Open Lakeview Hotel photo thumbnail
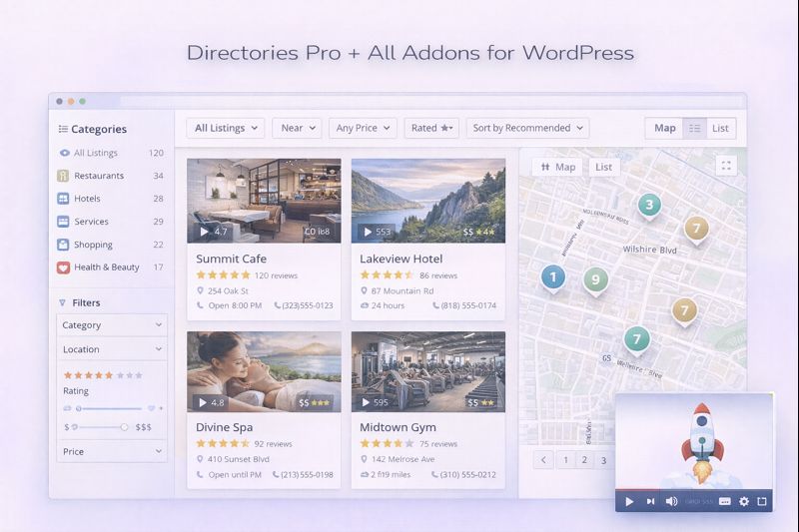 pyautogui.click(x=428, y=201)
